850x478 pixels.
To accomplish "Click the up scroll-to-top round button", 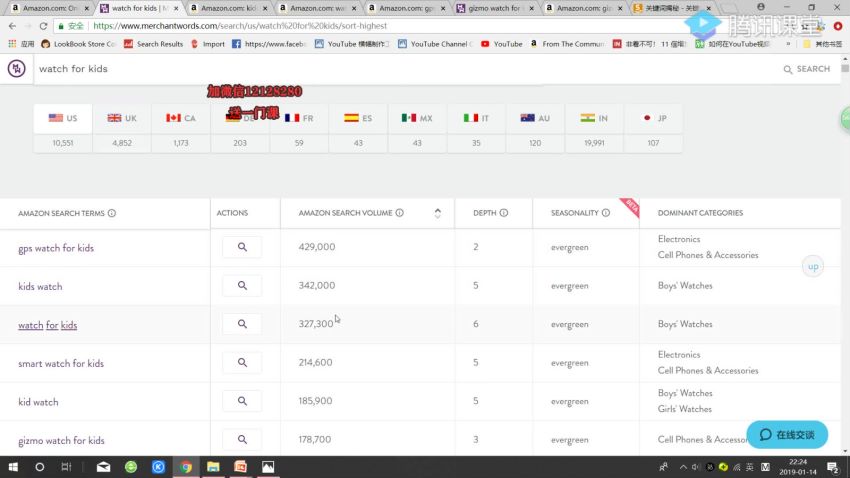I will click(x=813, y=267).
